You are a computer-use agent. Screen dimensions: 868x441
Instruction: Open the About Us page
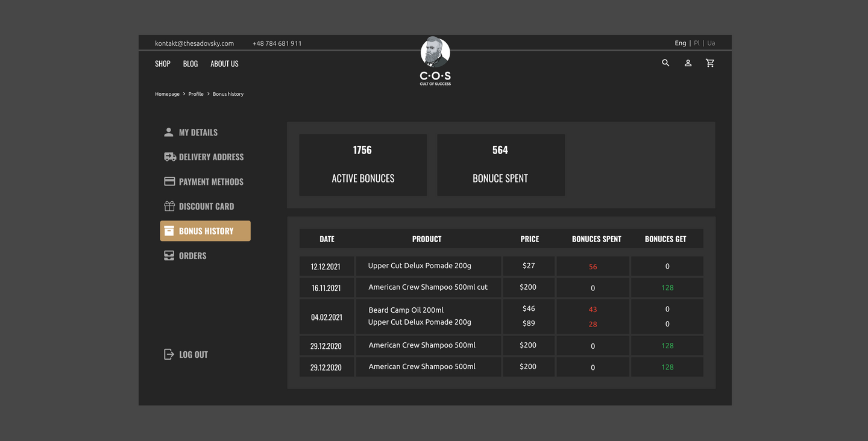click(224, 64)
